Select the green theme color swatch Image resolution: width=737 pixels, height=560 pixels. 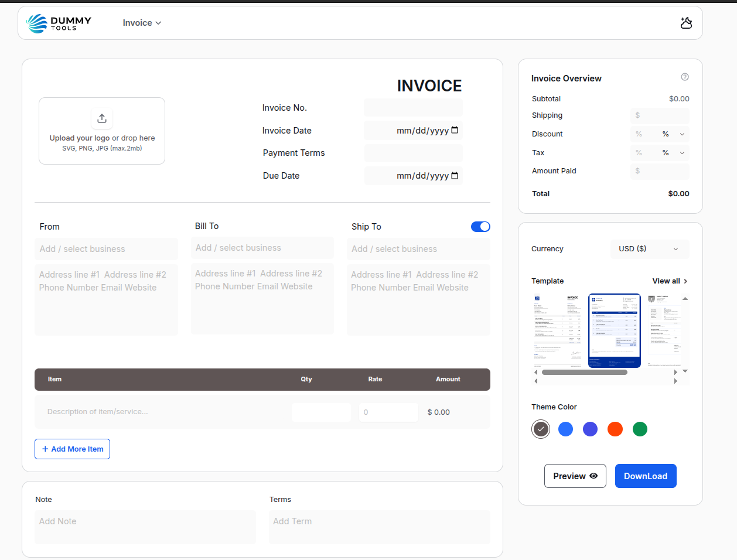click(x=640, y=429)
